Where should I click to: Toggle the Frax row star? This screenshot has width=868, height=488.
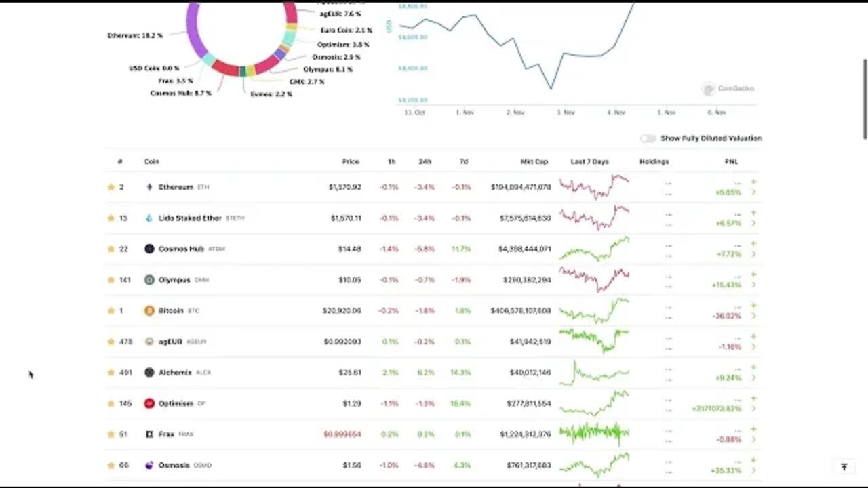coord(111,434)
